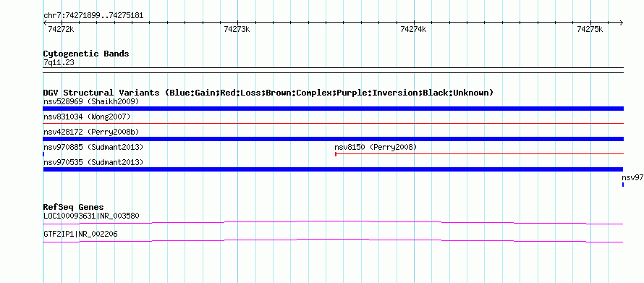Click the blue gain bar of nsv428172
644x283 pixels.
point(334,139)
